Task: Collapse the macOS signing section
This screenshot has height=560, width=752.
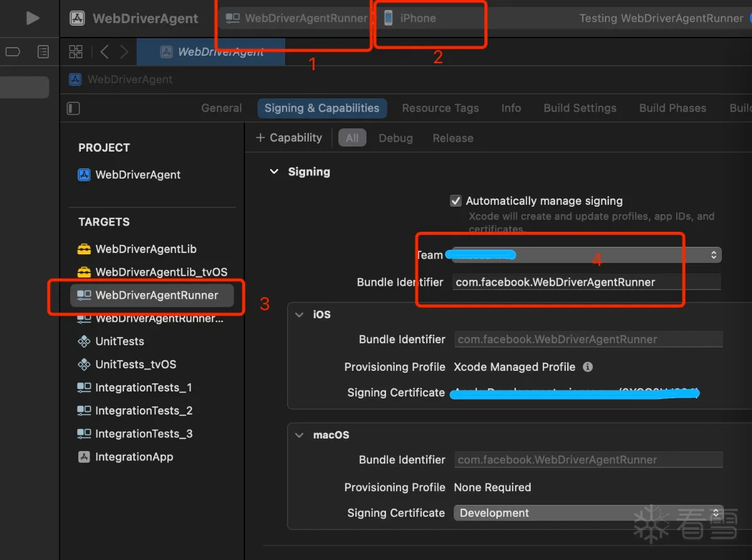Action: (299, 435)
